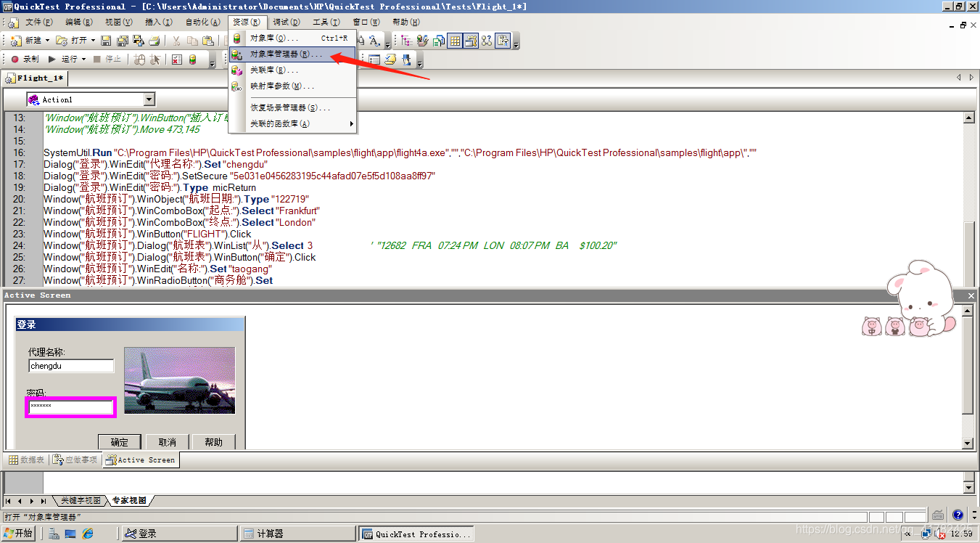This screenshot has height=543, width=980.
Task: Click the Stop (停止) toolbar button
Action: click(107, 60)
